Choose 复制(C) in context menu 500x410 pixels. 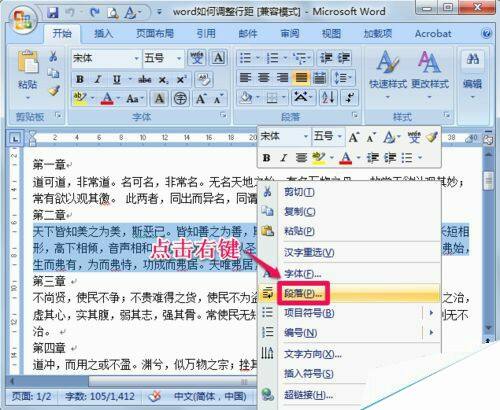[350, 211]
